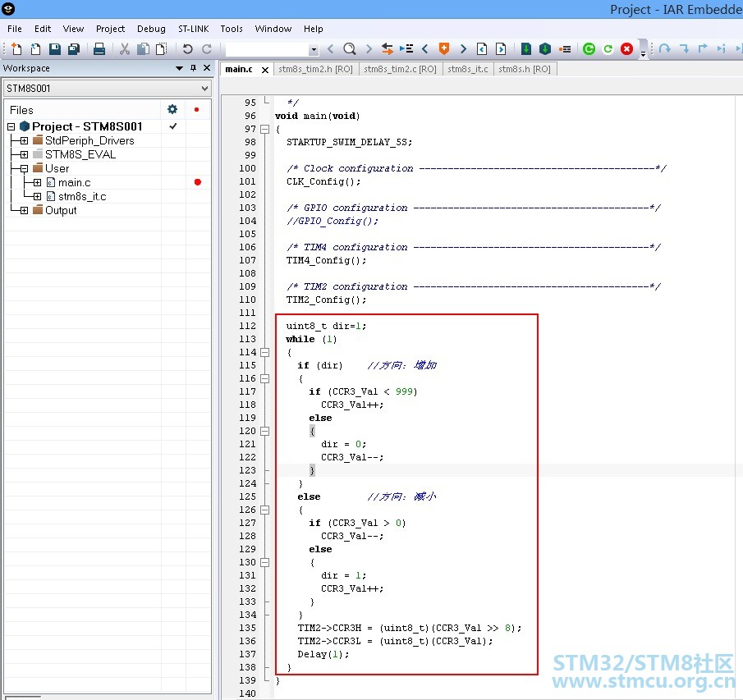Cut selection using scissors icon
Viewport: 743px width, 700px height.
point(125,48)
